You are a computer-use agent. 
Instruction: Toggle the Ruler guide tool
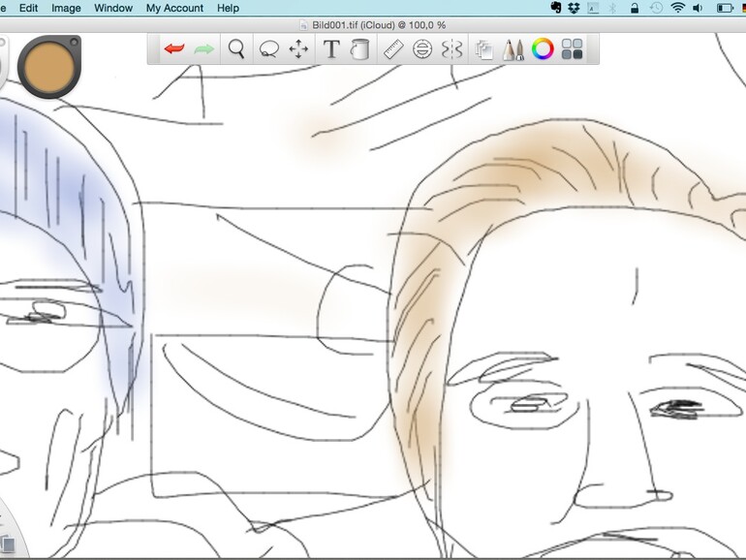coord(393,49)
